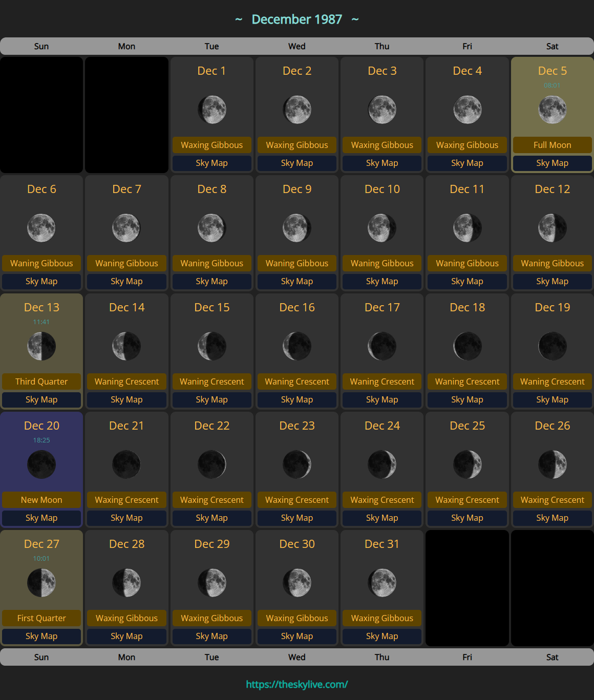Click the Dec 13 third quarter moon image
The height and width of the screenshot is (700, 594).
(41, 346)
